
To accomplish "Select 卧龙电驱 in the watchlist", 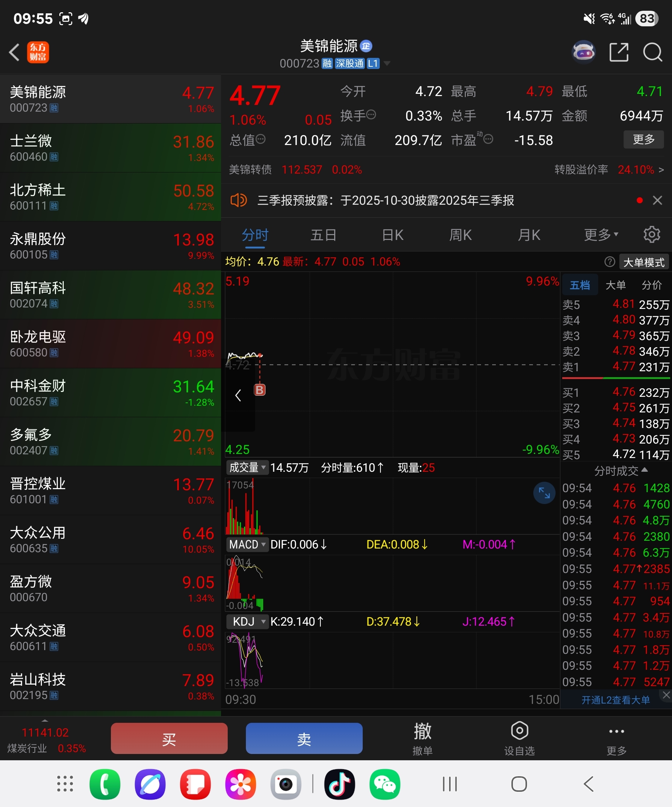I will pos(111,343).
